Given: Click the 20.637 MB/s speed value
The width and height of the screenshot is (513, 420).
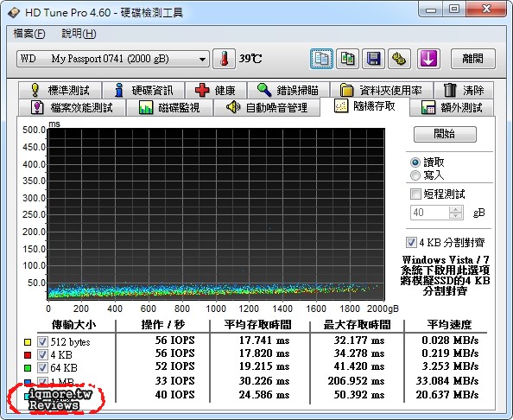Looking at the screenshot, I should (447, 395).
